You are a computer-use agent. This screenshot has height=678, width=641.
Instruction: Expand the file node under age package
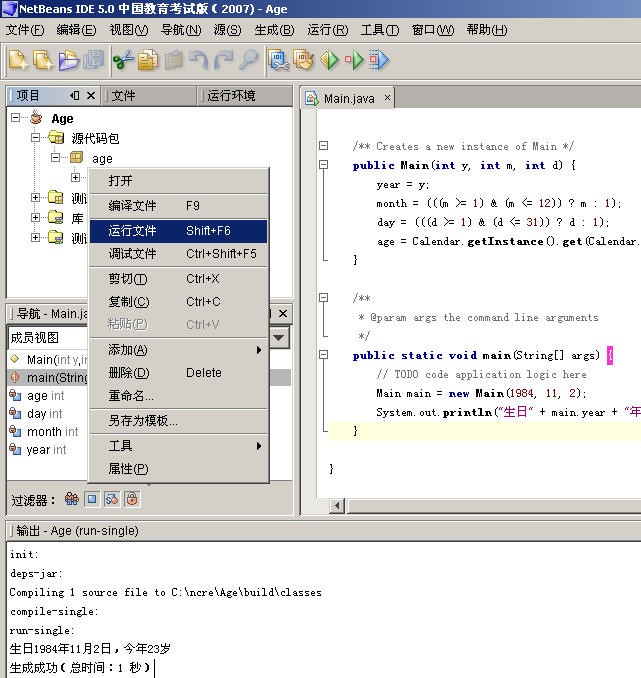[x=76, y=177]
